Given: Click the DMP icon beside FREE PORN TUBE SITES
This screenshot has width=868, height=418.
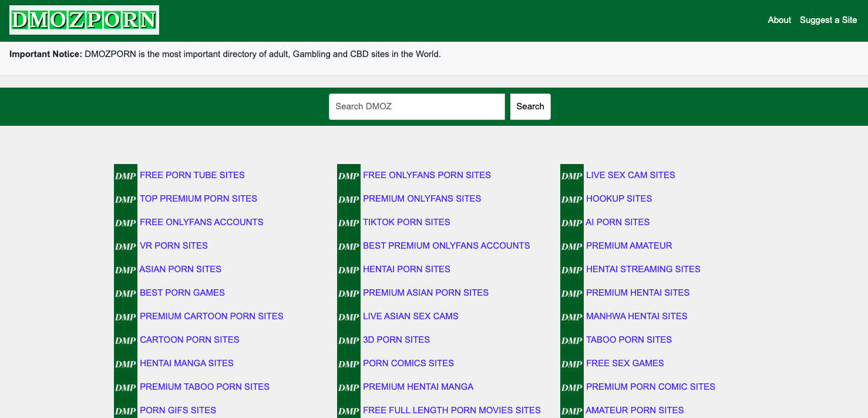Looking at the screenshot, I should (125, 175).
